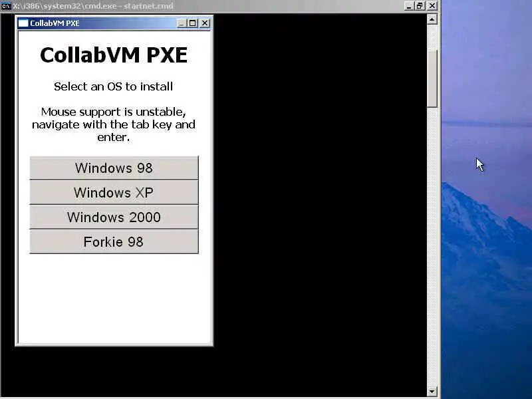This screenshot has height=399, width=532.
Task: Restore down the cmd.exe console window
Action: tap(420, 6)
